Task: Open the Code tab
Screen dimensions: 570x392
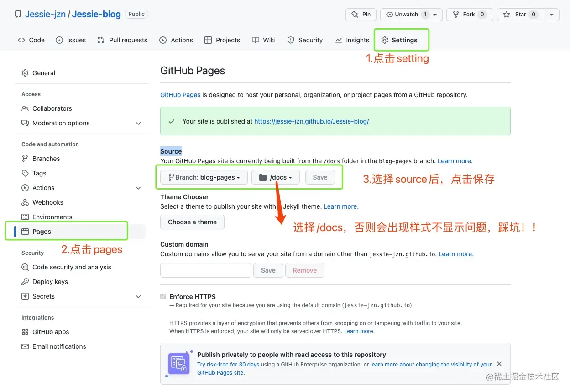Action: pos(31,40)
